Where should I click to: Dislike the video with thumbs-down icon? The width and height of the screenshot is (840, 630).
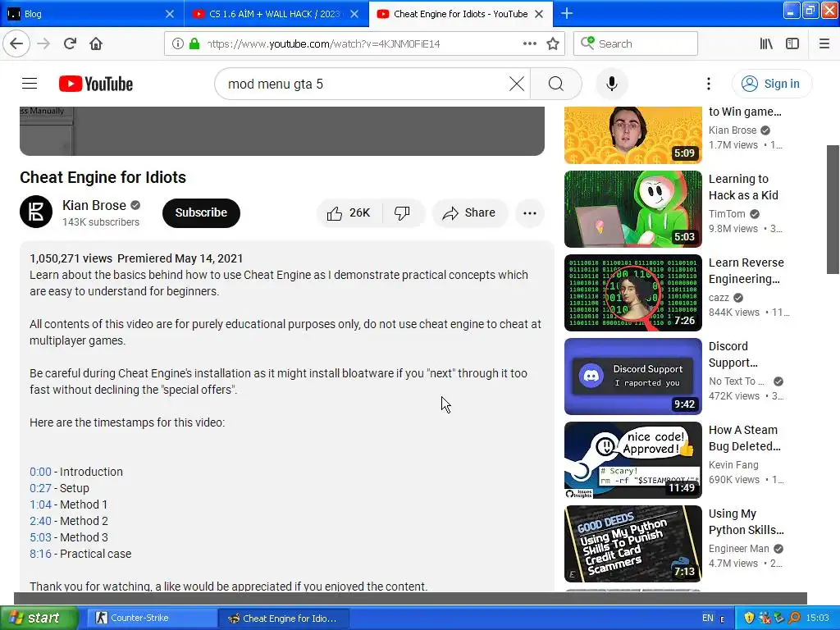click(402, 212)
